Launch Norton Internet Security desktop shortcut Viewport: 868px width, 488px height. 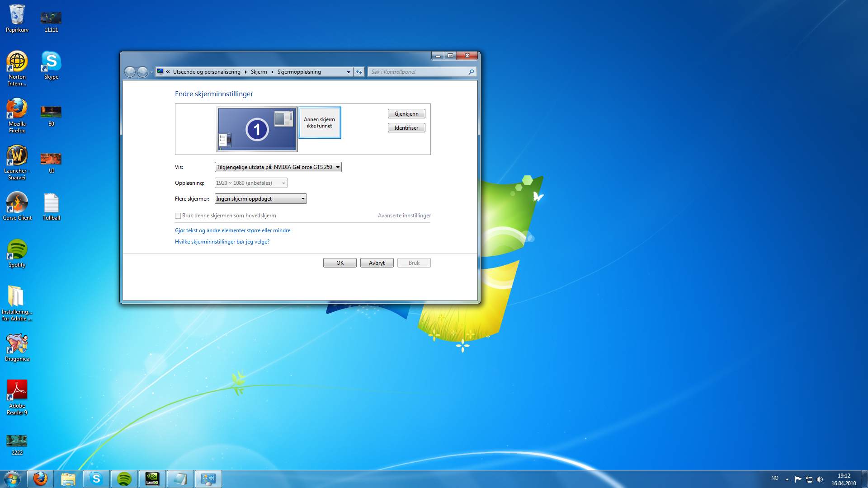17,68
